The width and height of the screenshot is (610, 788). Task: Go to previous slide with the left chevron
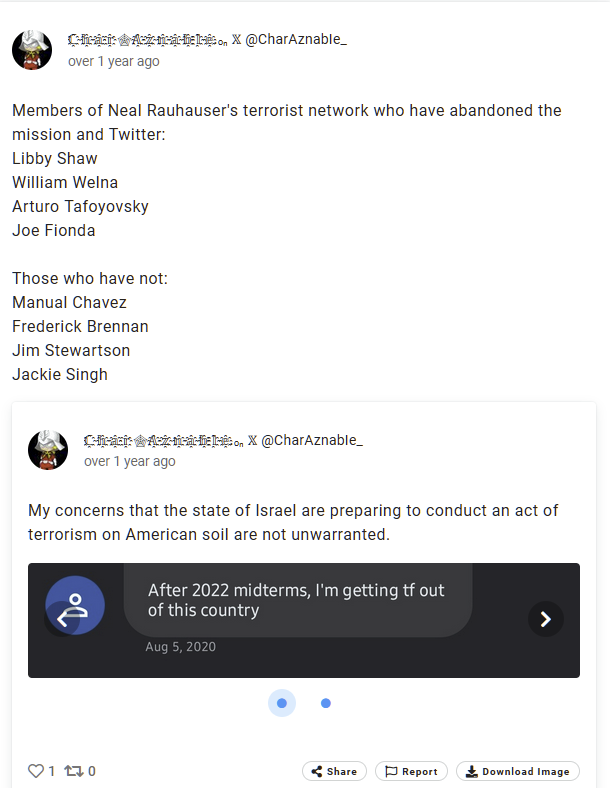(x=62, y=619)
